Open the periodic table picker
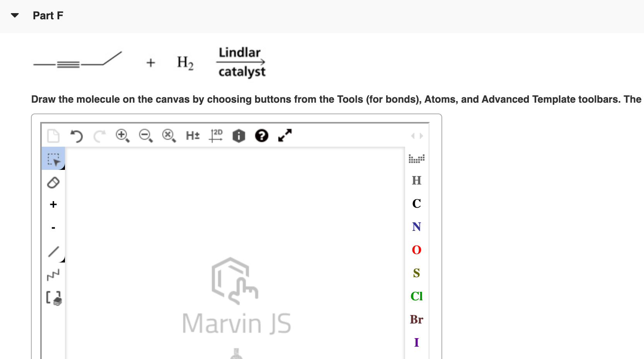The image size is (644, 359). (x=416, y=159)
